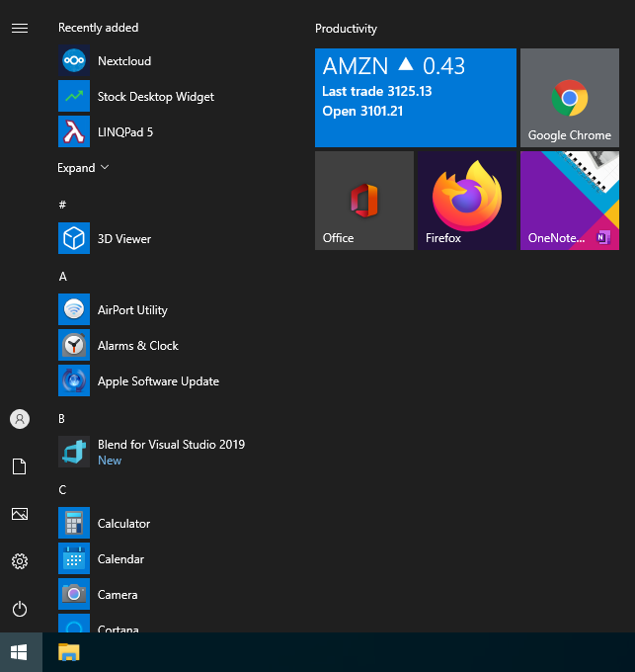Open the user account icon
The image size is (635, 672).
(x=20, y=419)
